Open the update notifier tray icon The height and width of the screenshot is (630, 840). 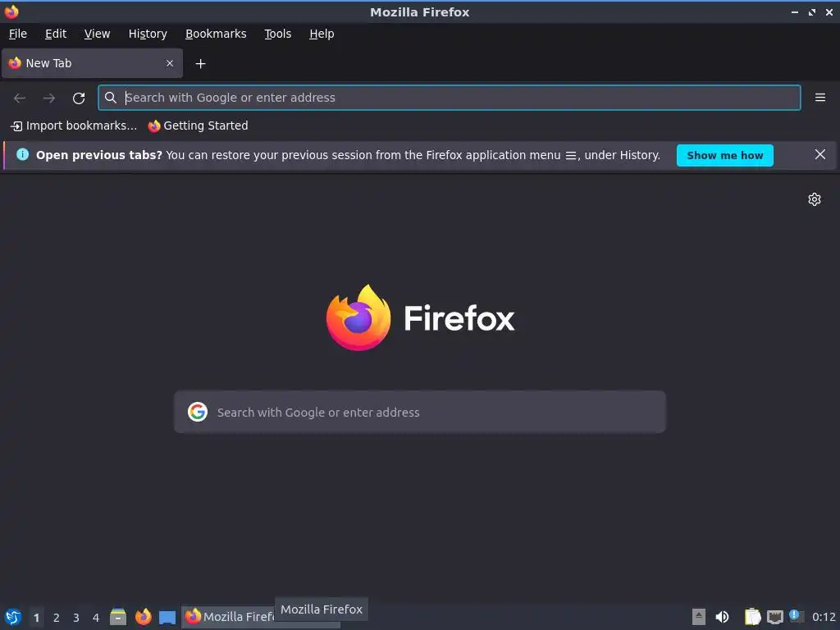[x=796, y=616]
